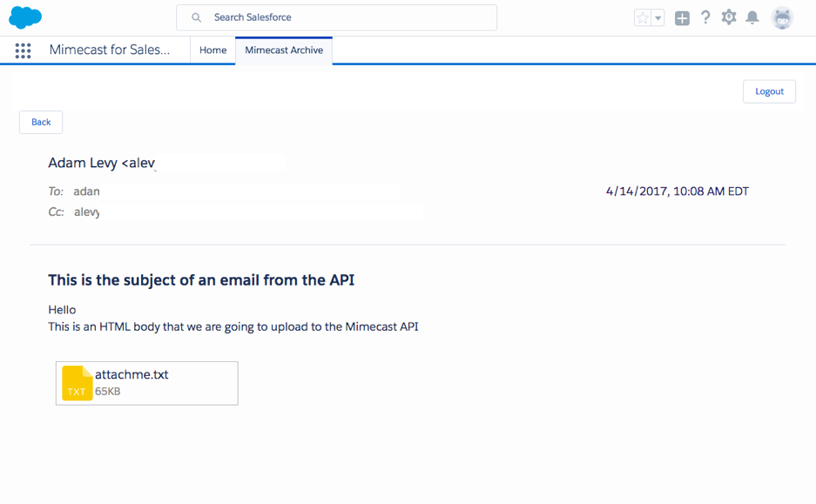Expand the Mimecast for Sales app name
This screenshot has height=504, width=816.
(112, 50)
